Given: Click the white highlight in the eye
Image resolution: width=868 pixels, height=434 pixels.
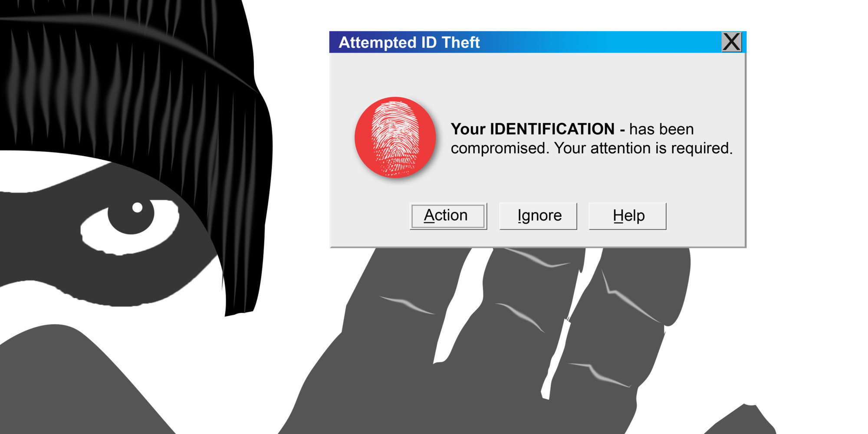Looking at the screenshot, I should (137, 207).
